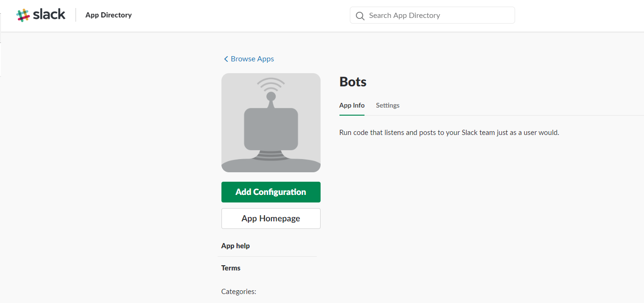This screenshot has width=644, height=303.
Task: Switch to the App Info tab
Action: point(352,105)
